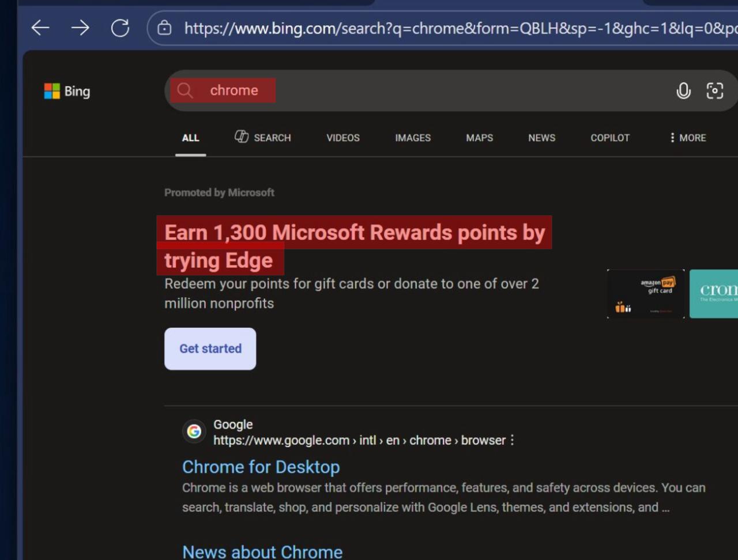Image resolution: width=738 pixels, height=560 pixels.
Task: Reload the page with the refresh icon
Action: [120, 27]
